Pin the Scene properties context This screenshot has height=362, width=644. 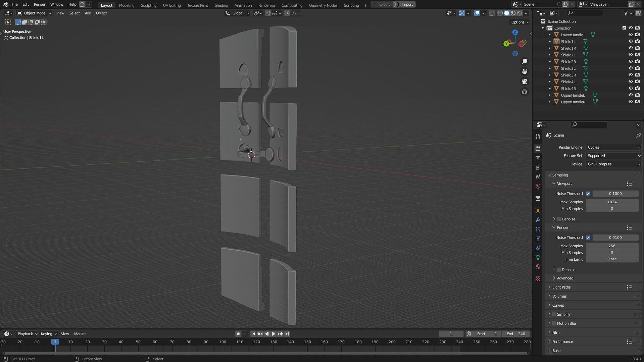tap(638, 135)
